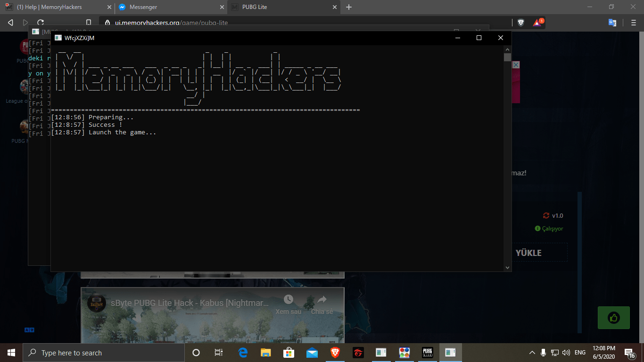The image size is (644, 362).
Task: Open the Brave Rewards triangle icon
Action: (x=537, y=22)
